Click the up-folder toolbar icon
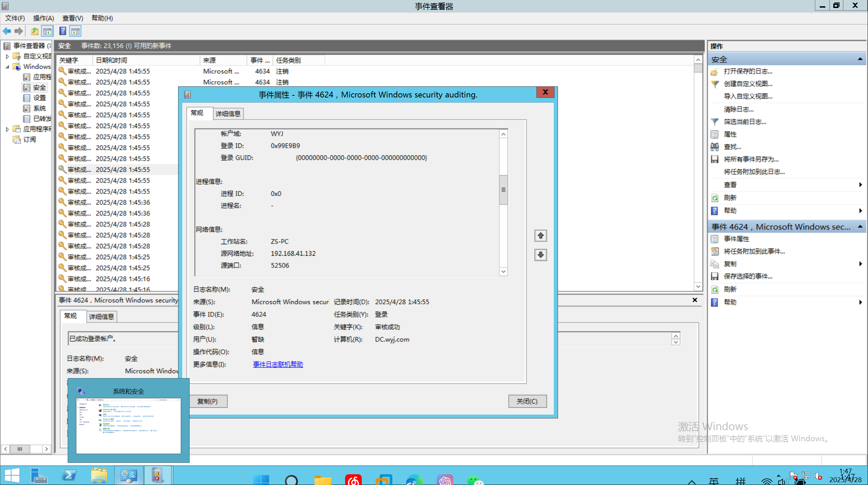 point(35,31)
